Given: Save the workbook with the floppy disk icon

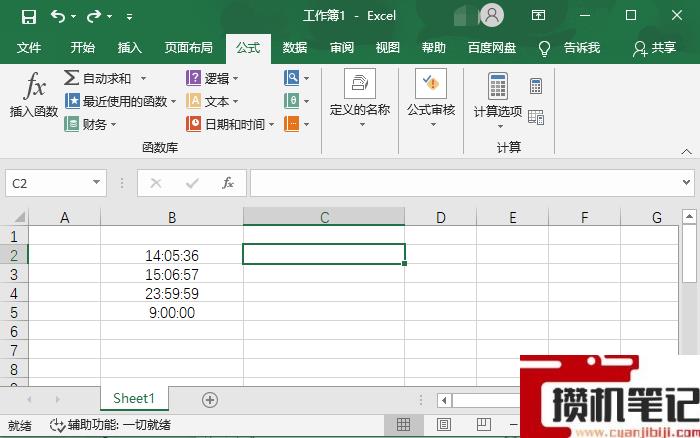Looking at the screenshot, I should [29, 17].
